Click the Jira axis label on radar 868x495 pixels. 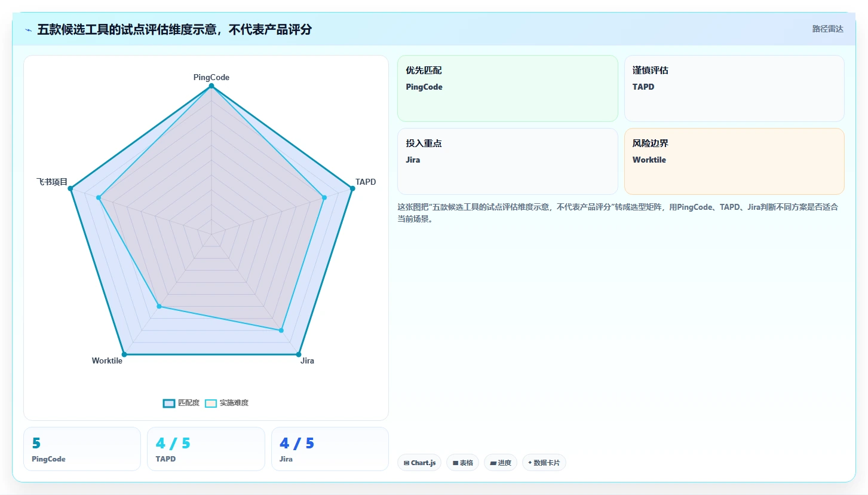(x=307, y=360)
